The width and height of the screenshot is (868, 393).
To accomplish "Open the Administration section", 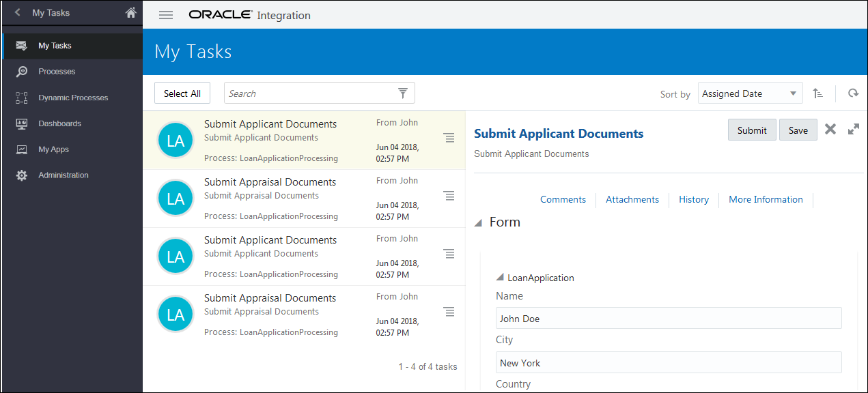I will click(x=63, y=175).
